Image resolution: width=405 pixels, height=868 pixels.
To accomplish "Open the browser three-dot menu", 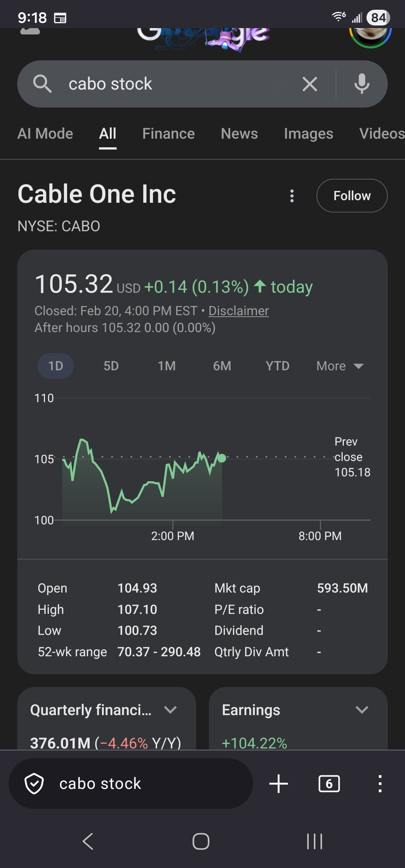I will (380, 784).
